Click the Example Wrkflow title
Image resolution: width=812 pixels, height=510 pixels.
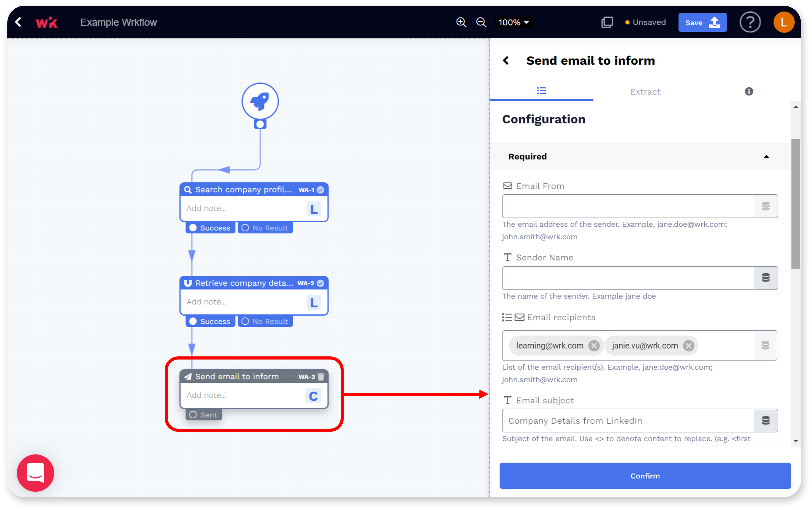coord(119,22)
